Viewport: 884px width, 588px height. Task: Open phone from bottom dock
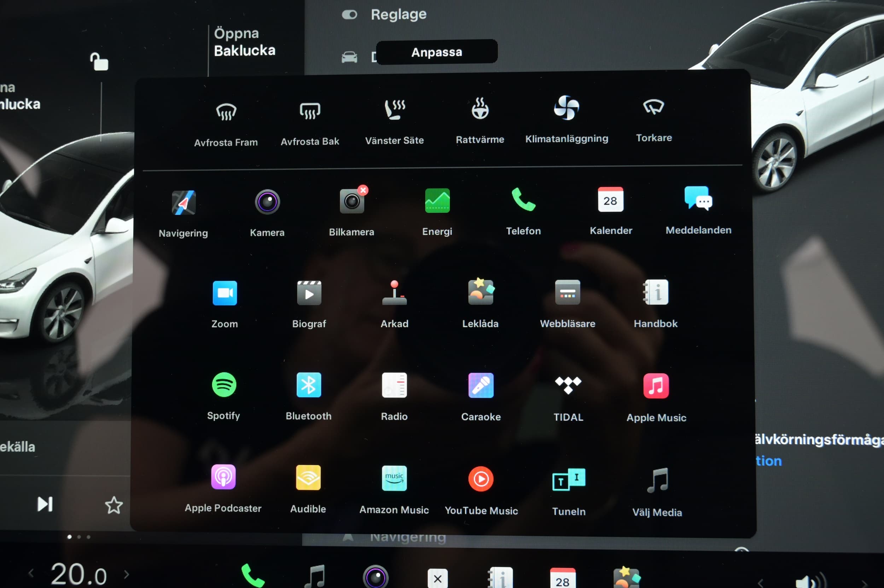click(x=252, y=576)
